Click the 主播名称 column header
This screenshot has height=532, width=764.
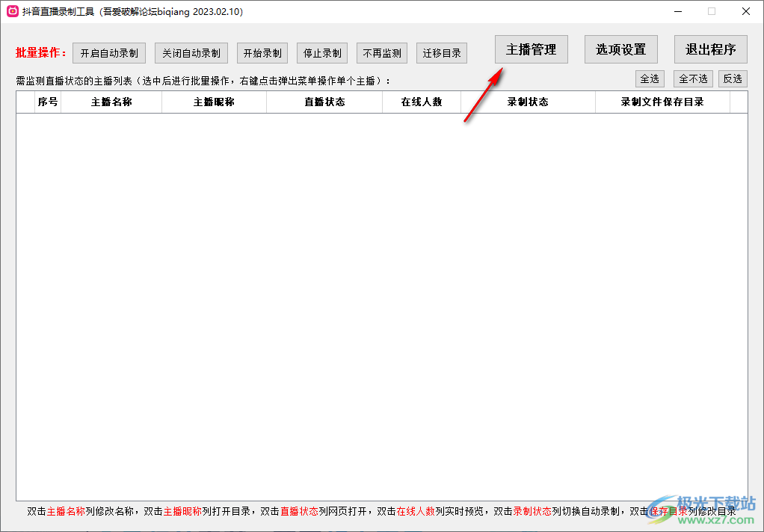coord(111,102)
